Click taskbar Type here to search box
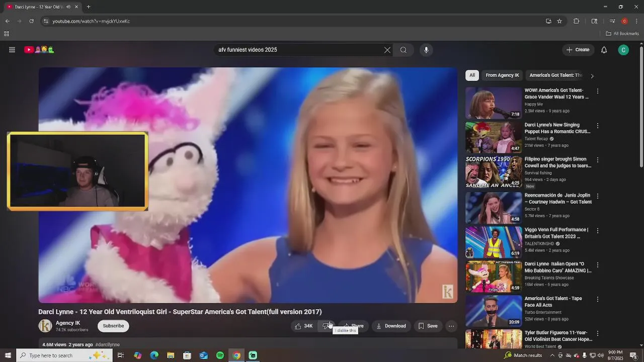644x362 pixels. [64, 355]
